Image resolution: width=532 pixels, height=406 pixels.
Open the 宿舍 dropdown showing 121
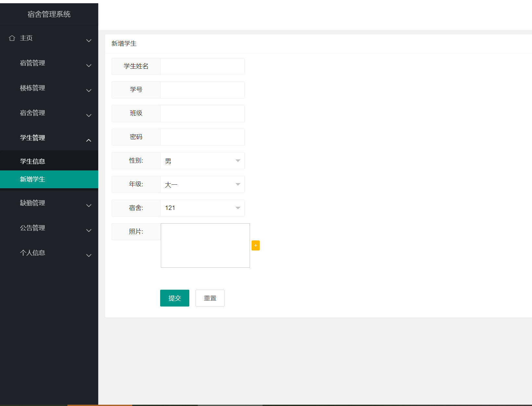[202, 208]
